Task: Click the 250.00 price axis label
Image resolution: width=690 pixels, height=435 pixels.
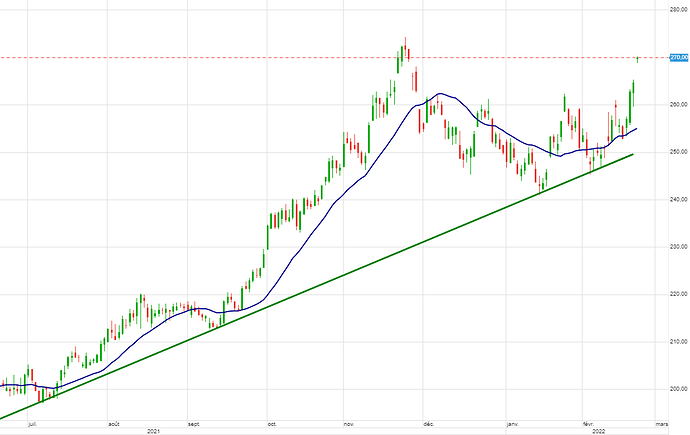Action: (677, 152)
